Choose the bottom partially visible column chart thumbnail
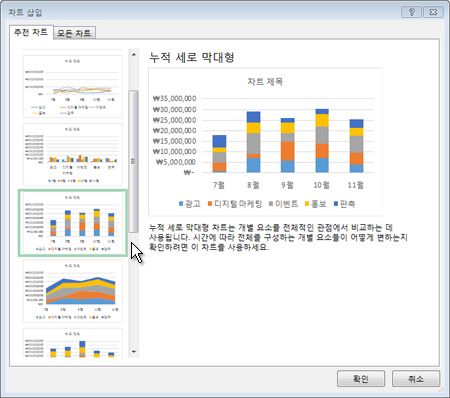The height and width of the screenshot is (398, 450). click(x=73, y=343)
